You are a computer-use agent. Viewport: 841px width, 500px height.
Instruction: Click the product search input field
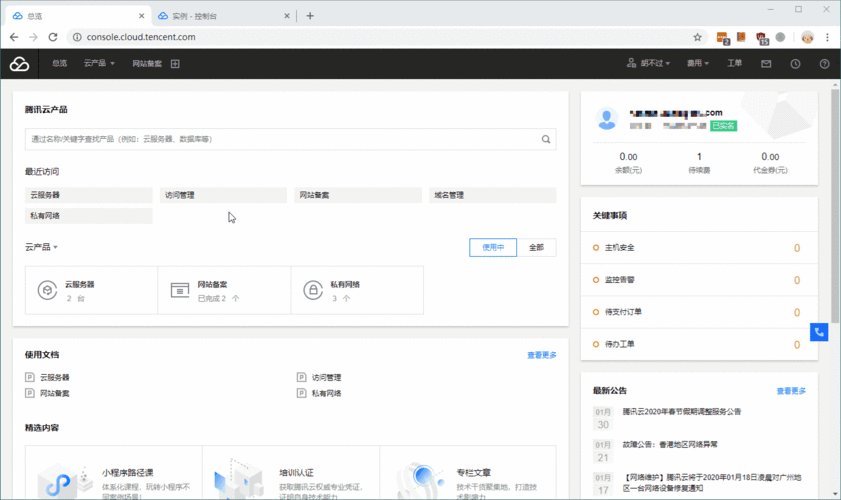291,139
